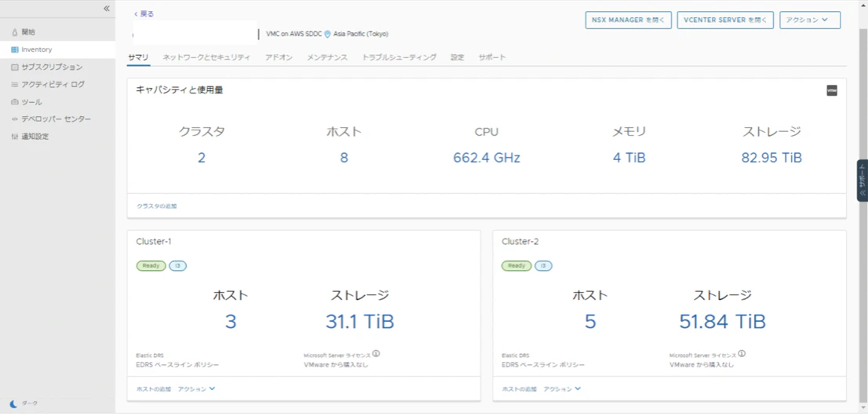868x416 pixels.
Task: Click Cluster-2 host count 5
Action: pos(590,322)
